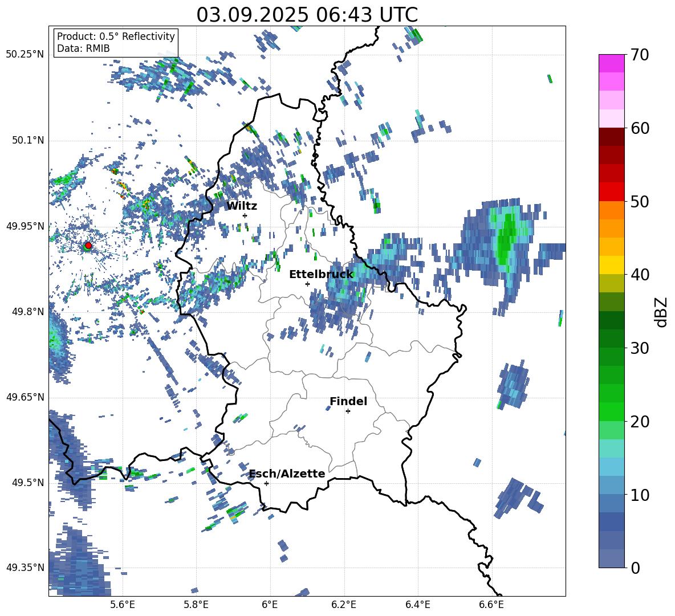This screenshot has height=616, width=675.
Task: Click latitude label 50.1°N
Action: (x=28, y=140)
